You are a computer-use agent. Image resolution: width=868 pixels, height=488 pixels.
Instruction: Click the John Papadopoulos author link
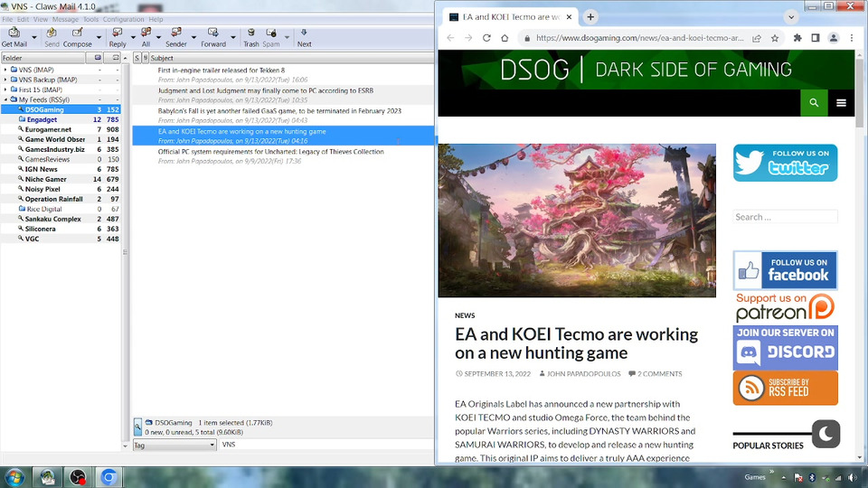point(583,374)
